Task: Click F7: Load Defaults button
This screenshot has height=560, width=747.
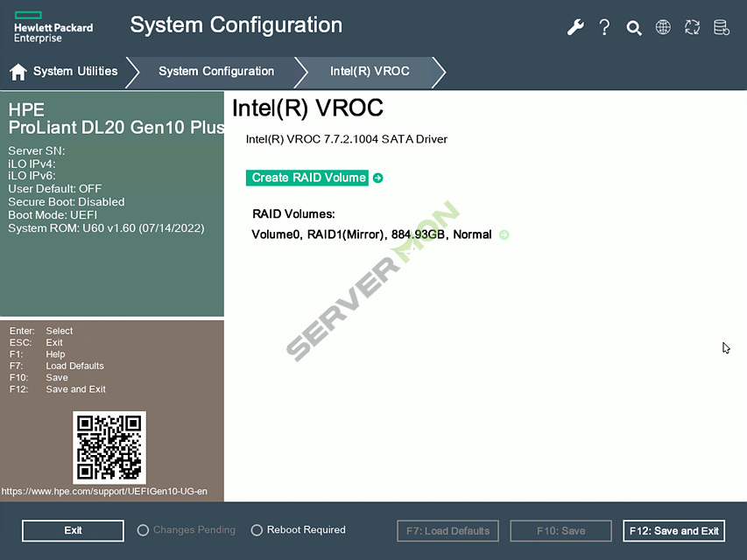Action: pos(447,531)
